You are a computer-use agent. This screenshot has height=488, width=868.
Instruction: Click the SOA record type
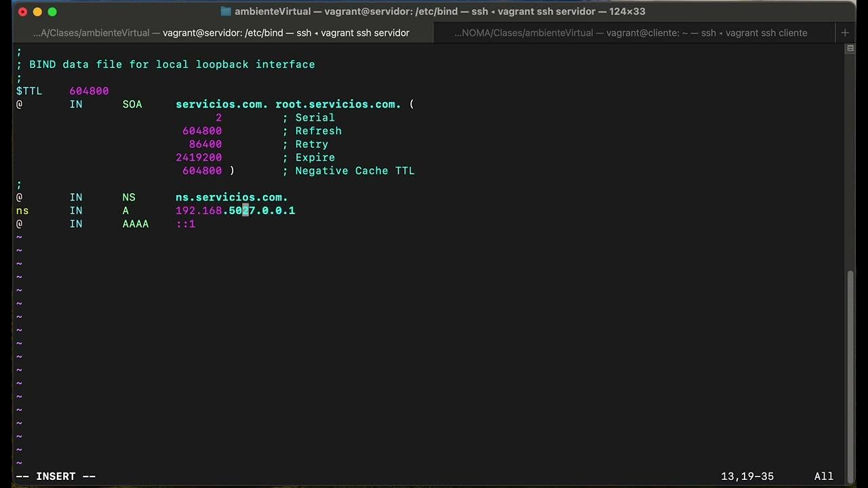[132, 104]
